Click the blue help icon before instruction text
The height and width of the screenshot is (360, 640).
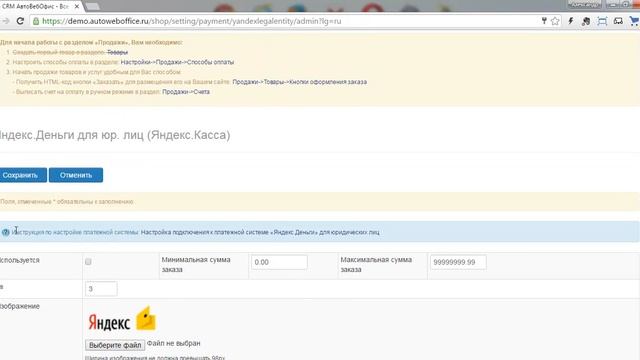(x=5, y=232)
